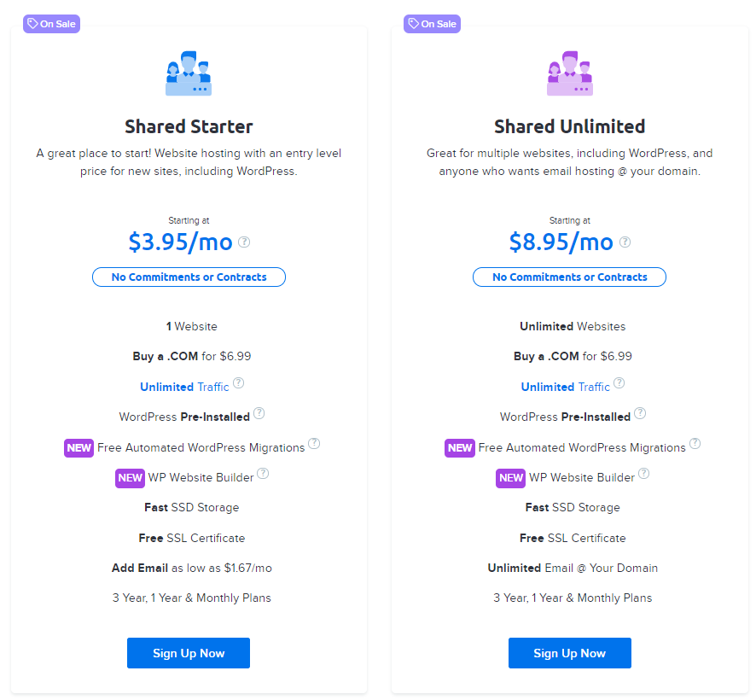Click help icon beside $3.95/mo price
Screen dimensions: 756x700
coord(244,242)
